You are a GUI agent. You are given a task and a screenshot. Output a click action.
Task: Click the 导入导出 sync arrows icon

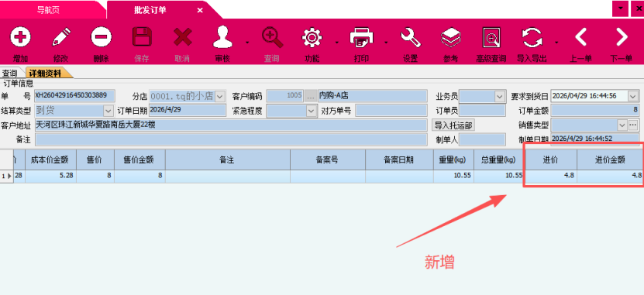click(532, 38)
